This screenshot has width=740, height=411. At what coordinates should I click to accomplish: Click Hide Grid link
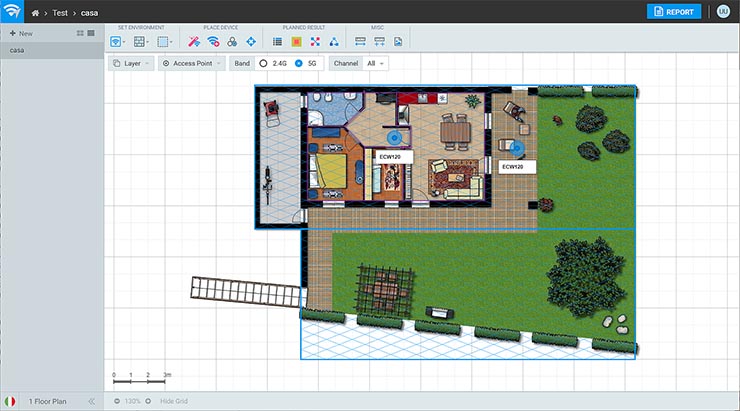pyautogui.click(x=176, y=401)
